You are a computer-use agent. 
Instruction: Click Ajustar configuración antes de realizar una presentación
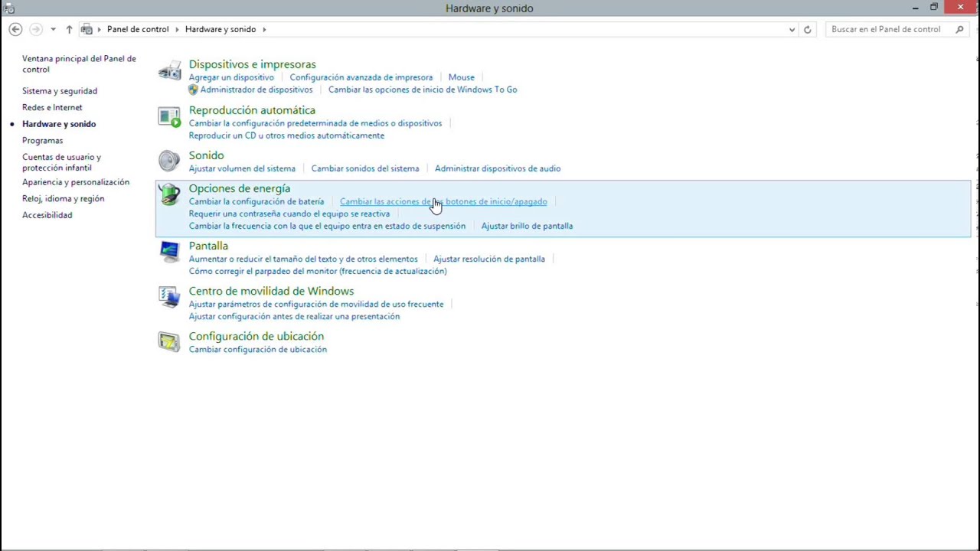pos(294,316)
